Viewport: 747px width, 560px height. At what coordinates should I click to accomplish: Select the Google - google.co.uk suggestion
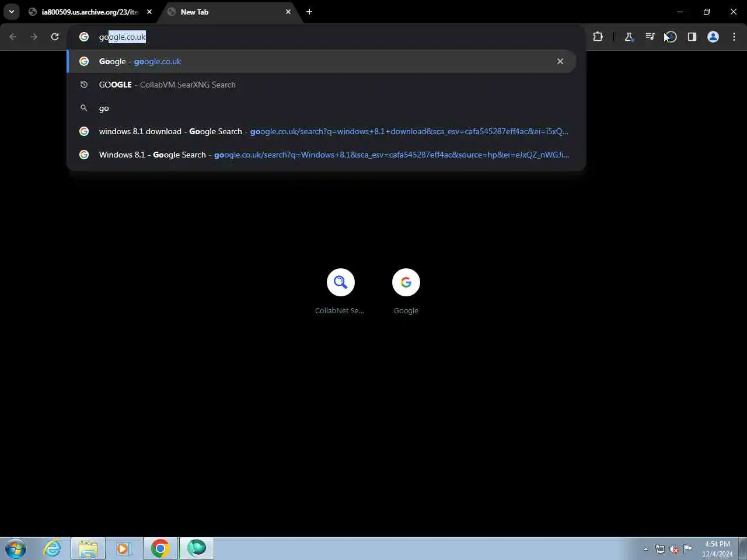tap(322, 61)
